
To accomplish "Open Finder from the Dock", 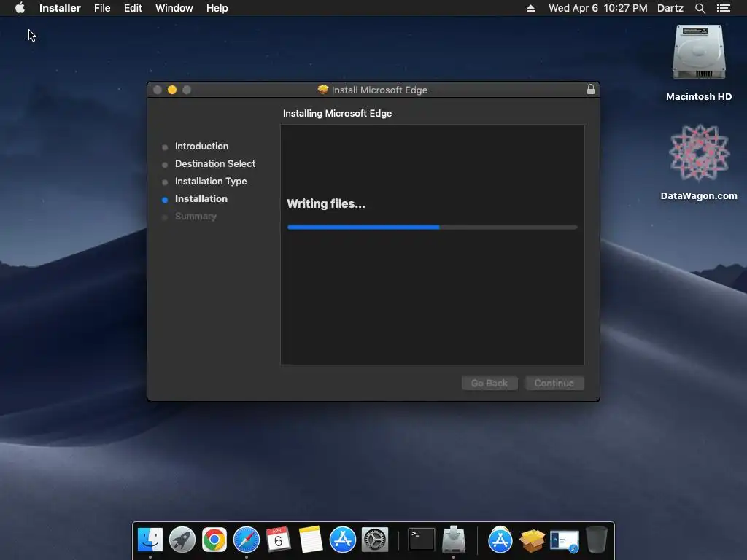I will (x=150, y=540).
